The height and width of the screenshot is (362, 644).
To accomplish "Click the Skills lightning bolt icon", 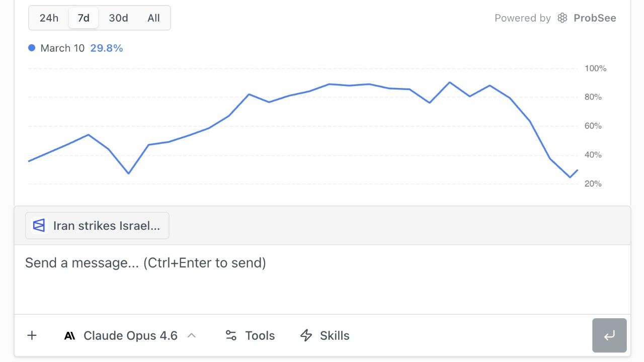I will pyautogui.click(x=306, y=335).
